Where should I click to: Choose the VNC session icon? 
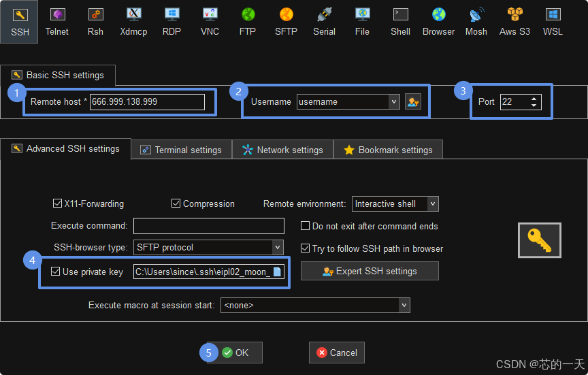click(x=210, y=22)
